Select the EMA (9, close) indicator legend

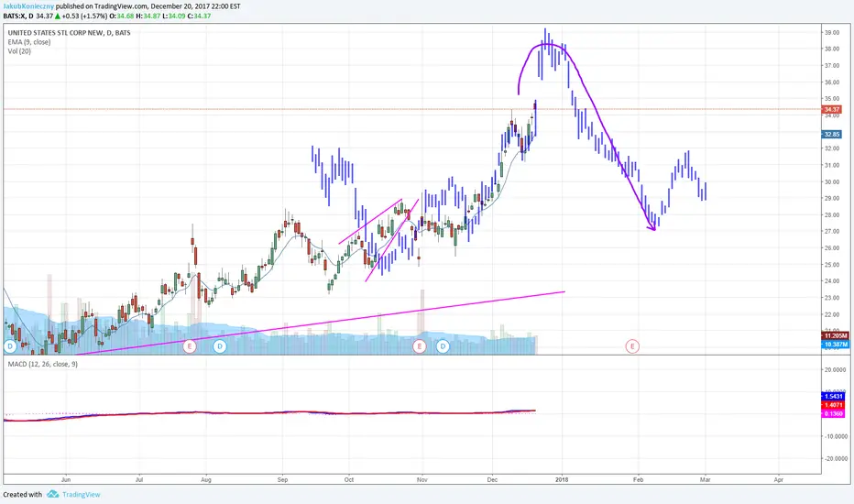click(29, 42)
